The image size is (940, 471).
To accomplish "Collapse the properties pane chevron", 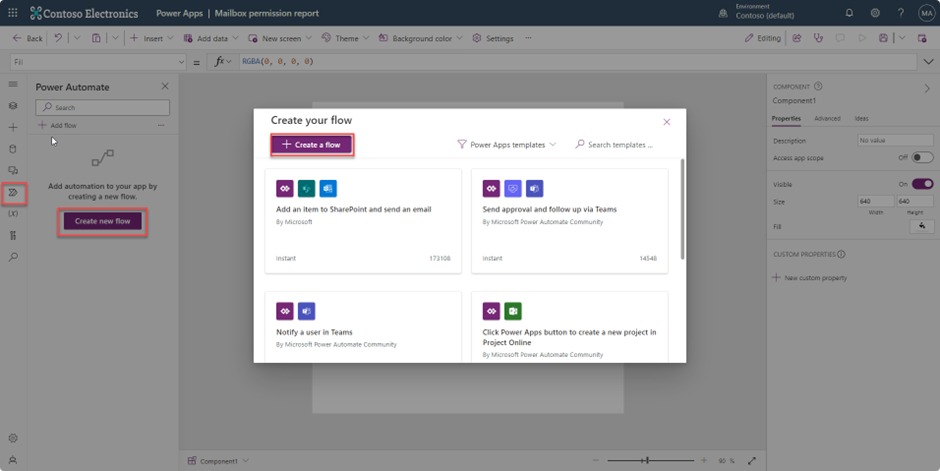I will pos(927,89).
